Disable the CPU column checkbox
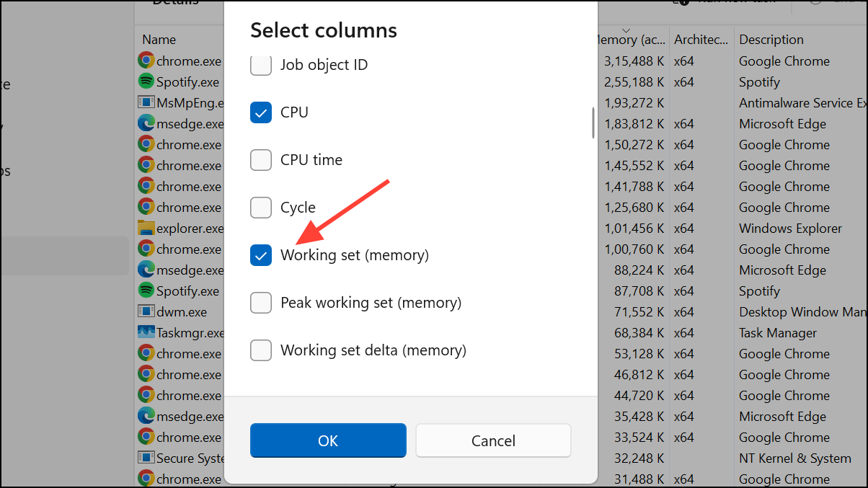The height and width of the screenshot is (488, 868). 260,112
